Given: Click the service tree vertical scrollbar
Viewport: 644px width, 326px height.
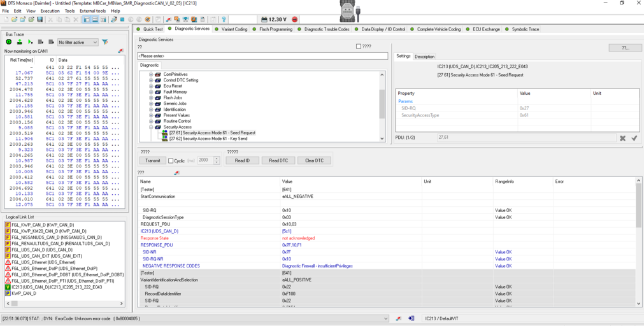Looking at the screenshot, I should (382, 107).
